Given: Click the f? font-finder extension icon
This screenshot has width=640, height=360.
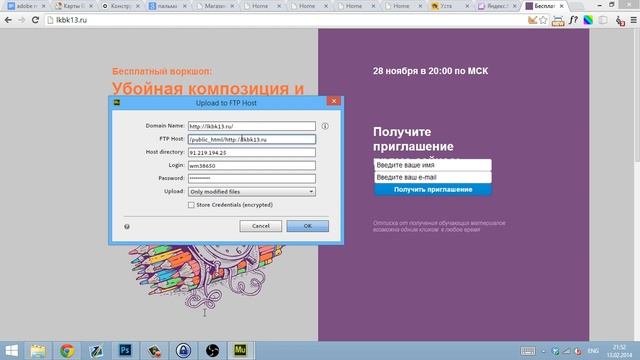Looking at the screenshot, I should click(x=573, y=20).
